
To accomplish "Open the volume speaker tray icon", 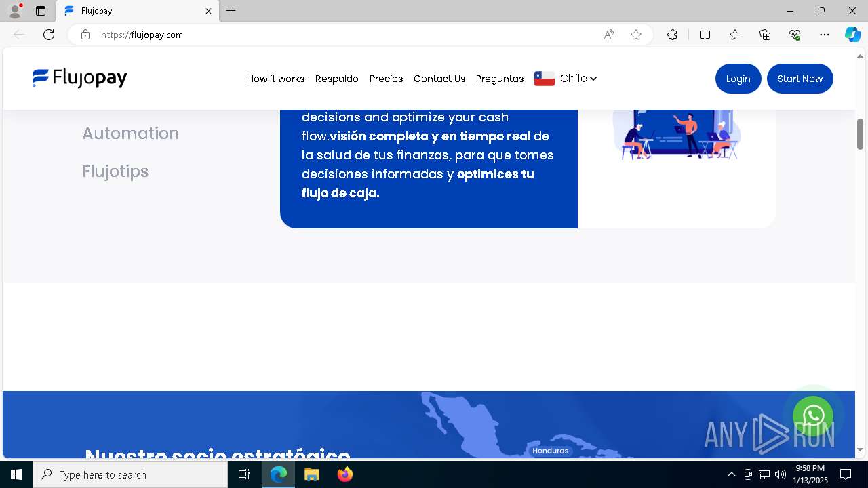I will [x=781, y=474].
